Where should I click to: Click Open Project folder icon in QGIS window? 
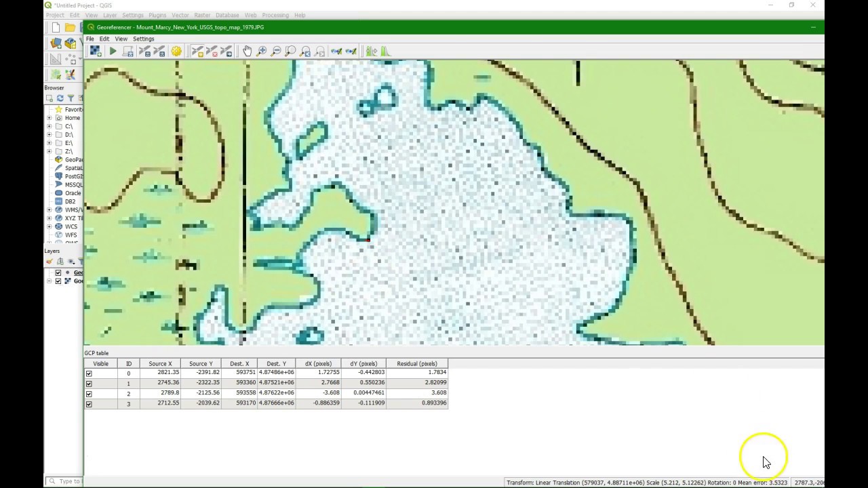click(70, 27)
